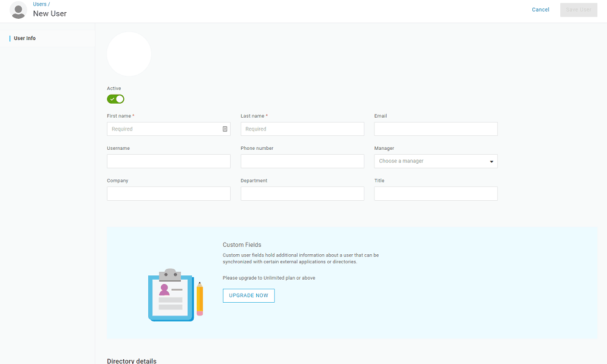Screen dimensions: 607x364
Task: Click the New User page heading
Action: 50,13
